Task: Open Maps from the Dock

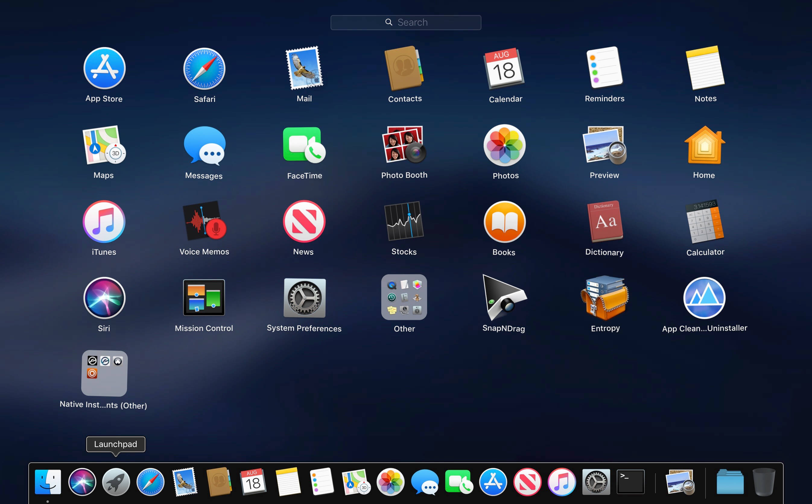Action: pyautogui.click(x=356, y=482)
